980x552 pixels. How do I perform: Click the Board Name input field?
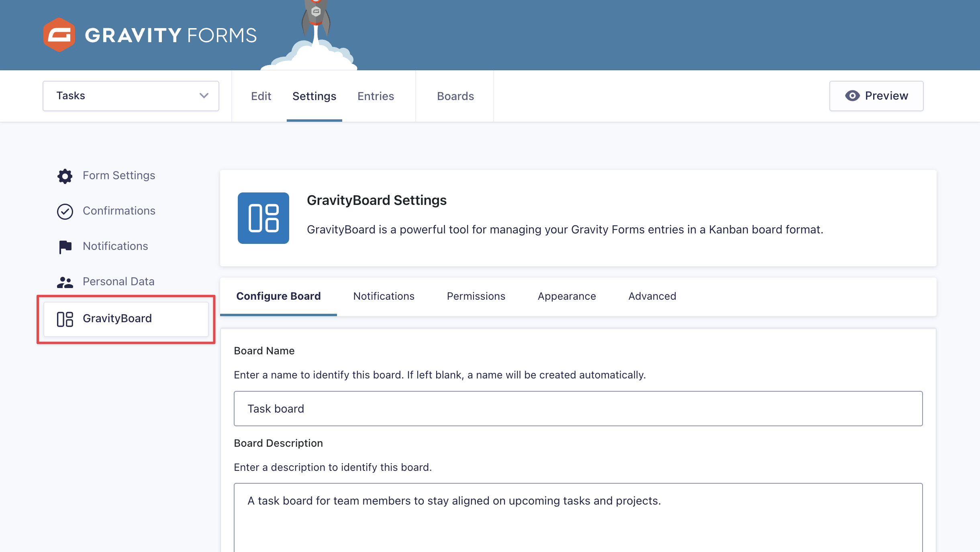coord(578,409)
